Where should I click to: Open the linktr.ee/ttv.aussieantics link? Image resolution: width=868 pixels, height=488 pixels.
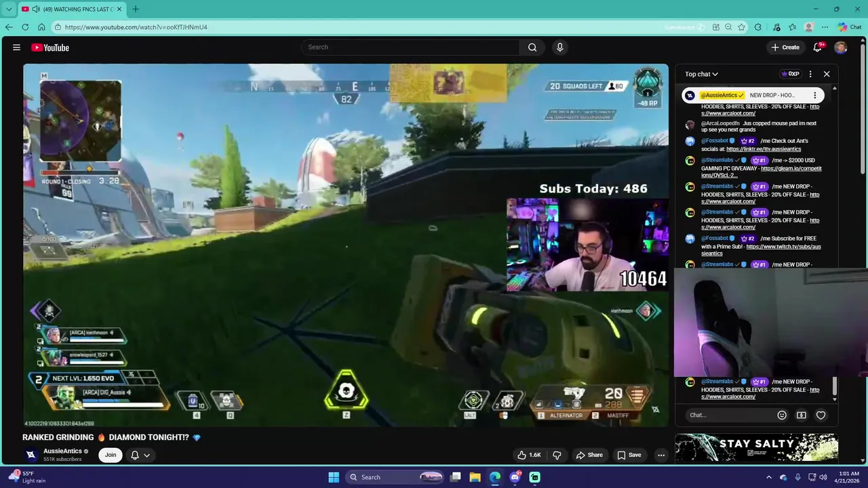coord(764,149)
